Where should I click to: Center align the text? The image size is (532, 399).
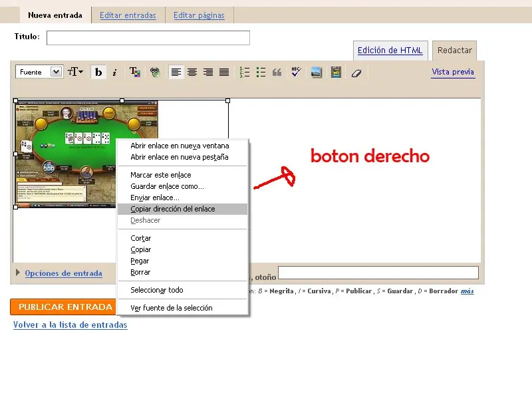pyautogui.click(x=192, y=72)
